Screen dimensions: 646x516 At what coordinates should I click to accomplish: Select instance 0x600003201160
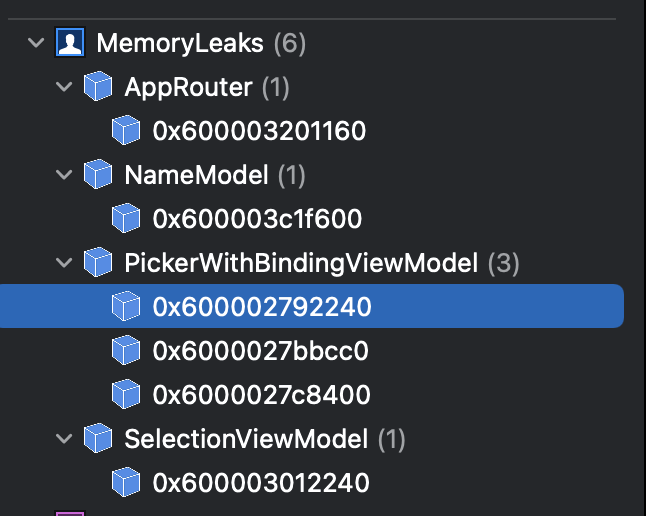pos(259,131)
